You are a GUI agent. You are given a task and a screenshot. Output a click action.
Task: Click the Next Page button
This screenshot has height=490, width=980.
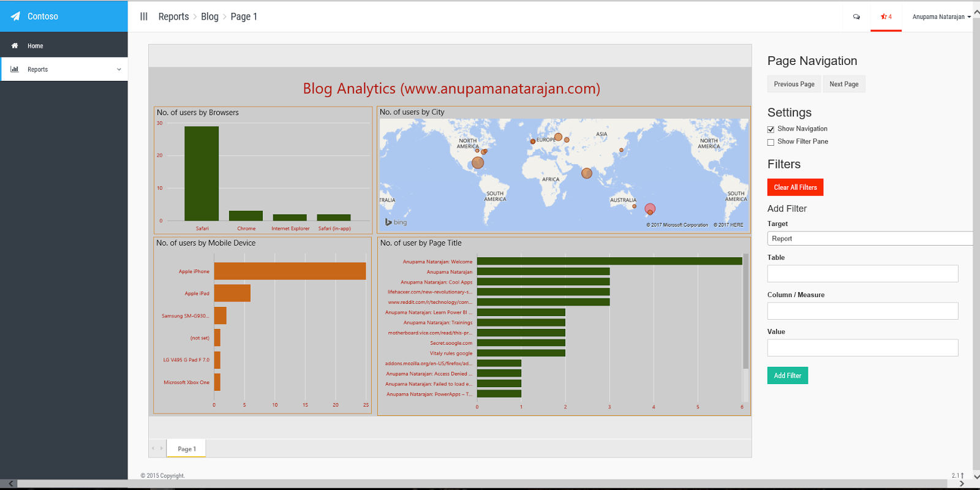(844, 84)
